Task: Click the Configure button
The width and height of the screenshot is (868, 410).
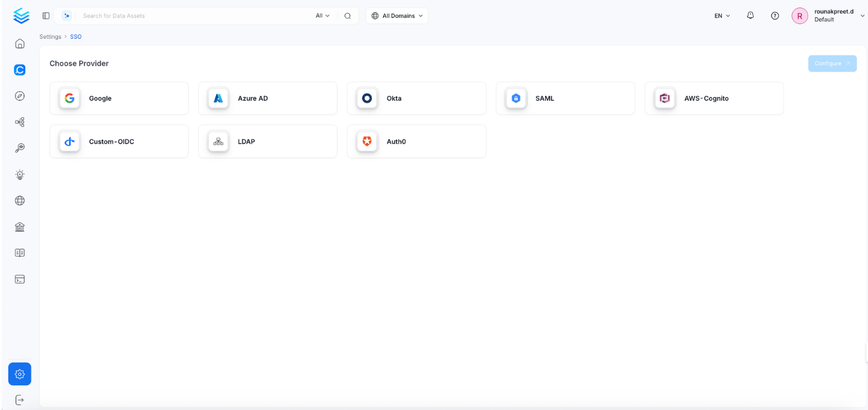Action: tap(832, 63)
